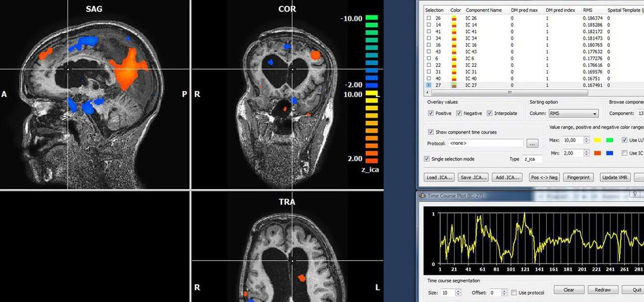Click the Max value spinner arrows
644x302 pixels.
586,140
